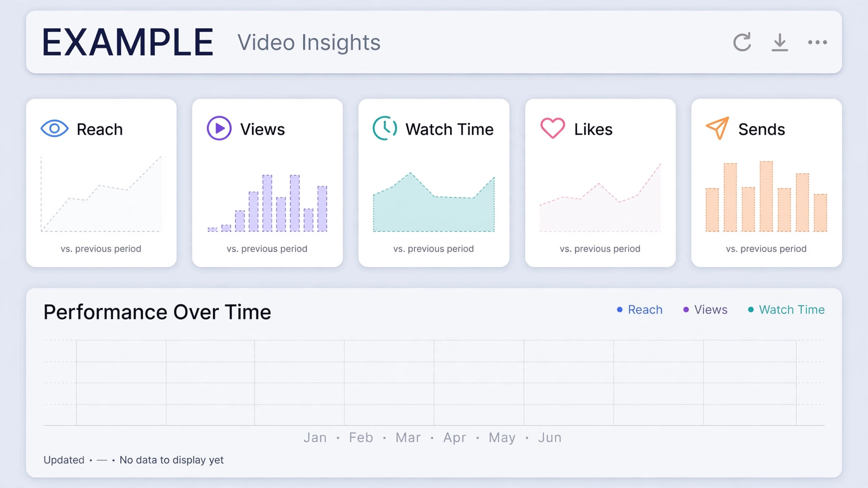Click the eye icon on Reach card
The width and height of the screenshot is (868, 488).
coord(55,128)
